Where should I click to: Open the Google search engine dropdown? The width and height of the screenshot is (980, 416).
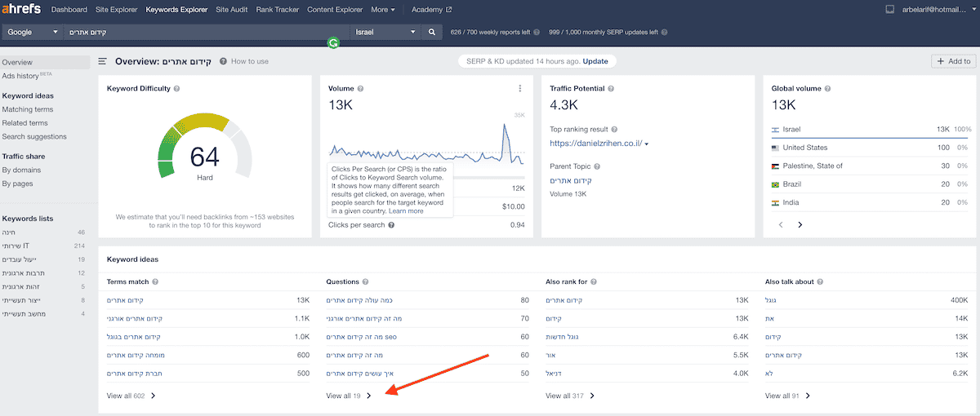tap(33, 32)
